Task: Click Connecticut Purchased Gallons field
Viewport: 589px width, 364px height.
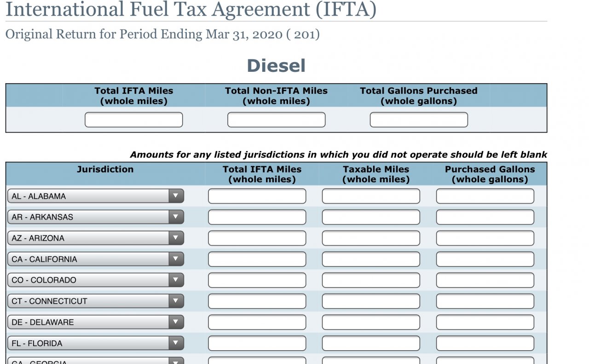Action: 485,301
